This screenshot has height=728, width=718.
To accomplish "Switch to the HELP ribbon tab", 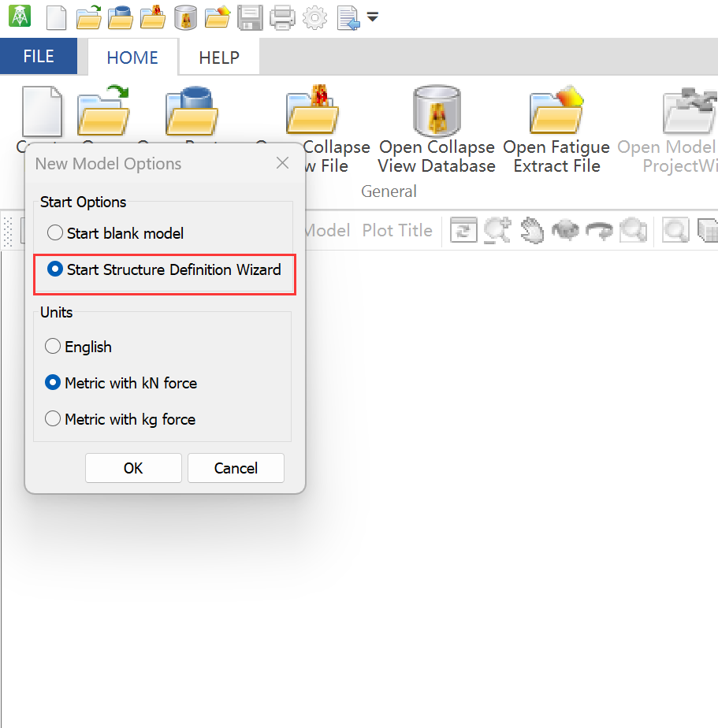I will coord(218,58).
